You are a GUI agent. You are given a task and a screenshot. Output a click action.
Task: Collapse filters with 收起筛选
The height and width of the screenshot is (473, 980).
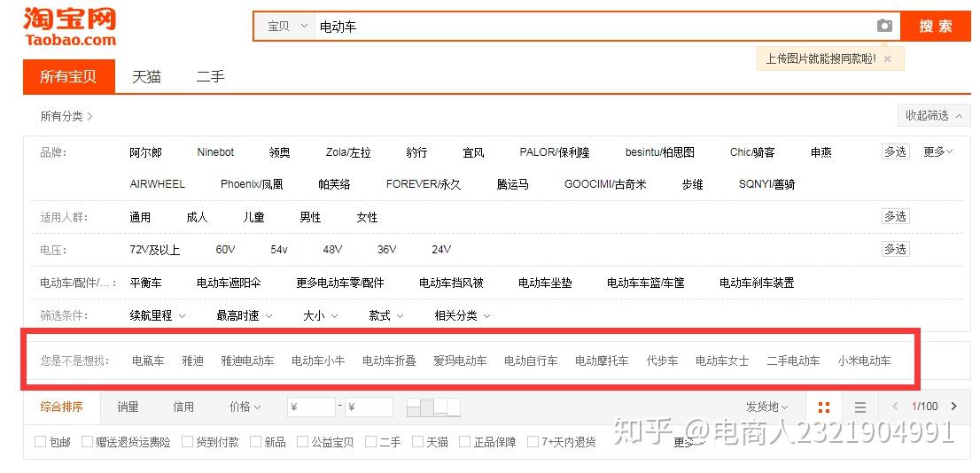[934, 116]
